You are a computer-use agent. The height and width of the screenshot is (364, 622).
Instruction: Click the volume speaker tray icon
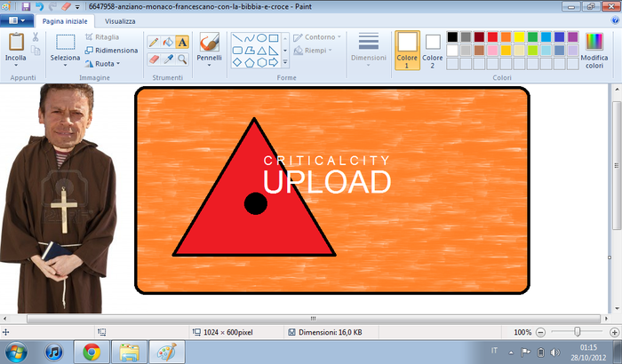pos(555,352)
